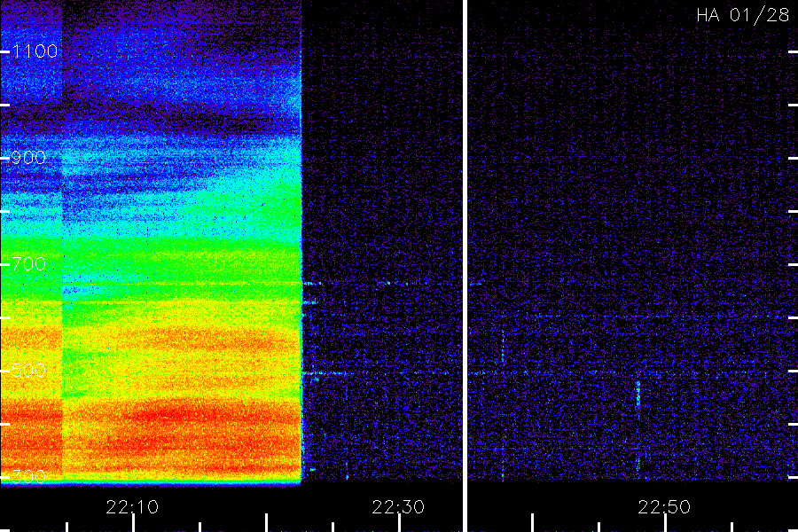The height and width of the screenshot is (532, 798).
Task: Click the 500 frequency axis label
Action: click(x=28, y=370)
